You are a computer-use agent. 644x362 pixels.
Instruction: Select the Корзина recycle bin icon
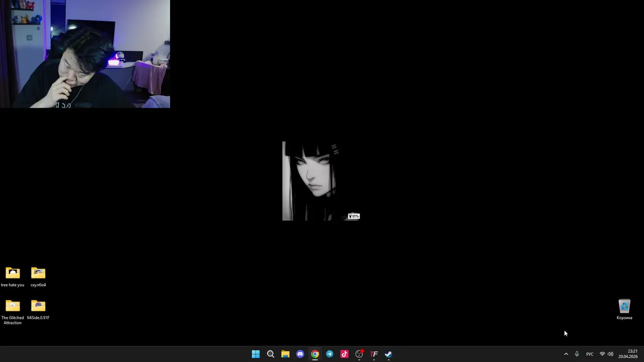[624, 310]
